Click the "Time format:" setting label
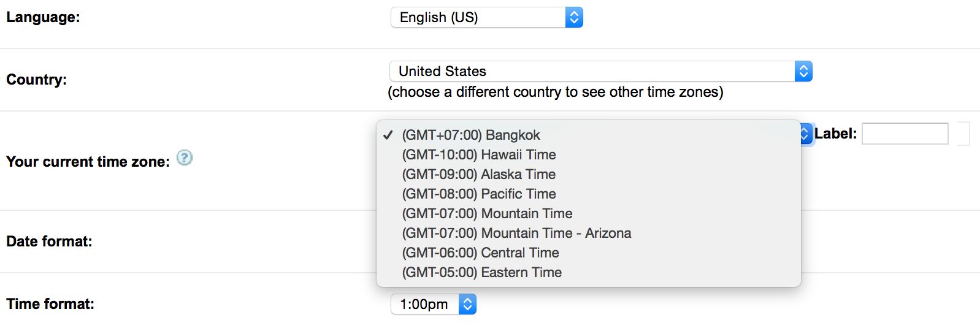980x331 pixels. (x=50, y=304)
